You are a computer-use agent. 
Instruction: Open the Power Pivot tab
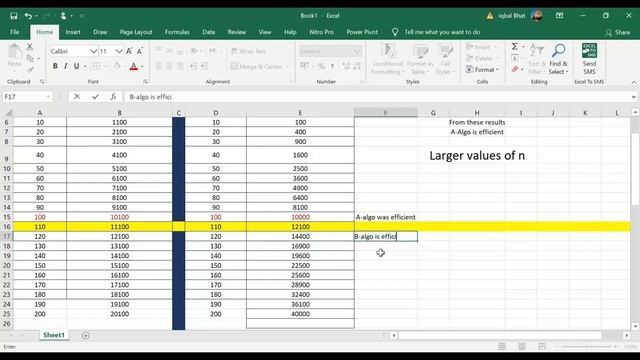coord(362,32)
